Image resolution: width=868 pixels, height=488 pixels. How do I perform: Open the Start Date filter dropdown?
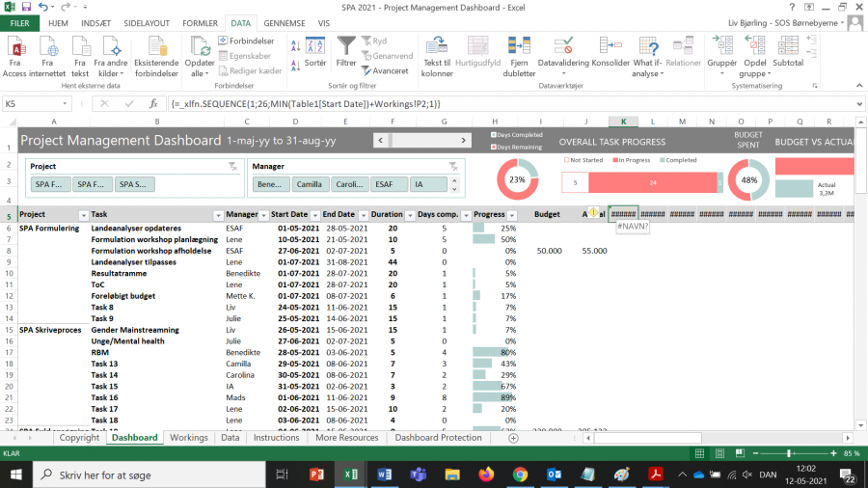[315, 215]
